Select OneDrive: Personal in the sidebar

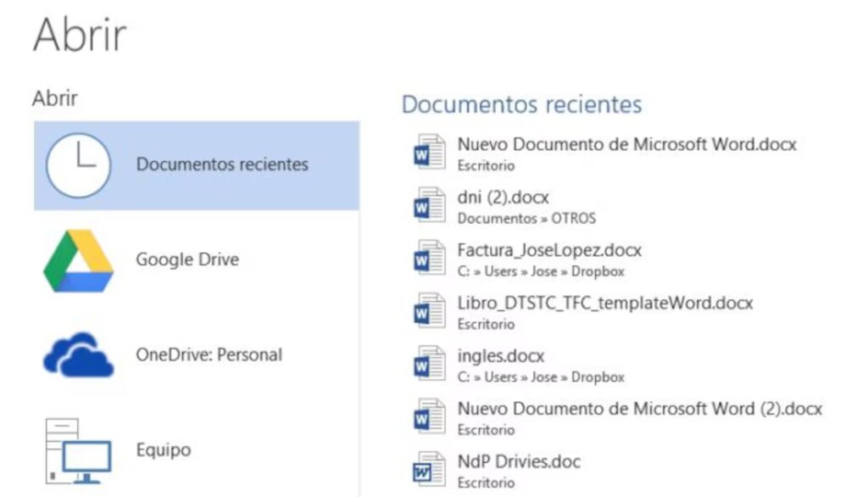coord(209,355)
